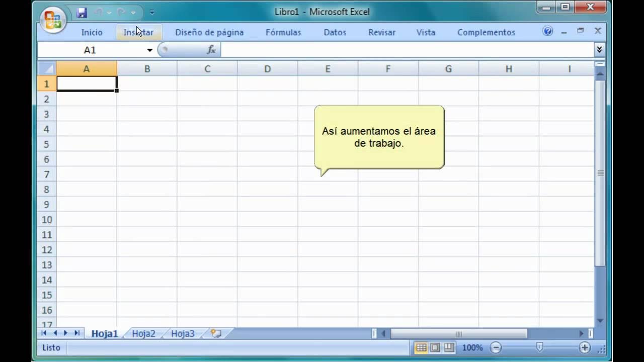The image size is (644, 362).
Task: Select column B header
Action: [x=147, y=69]
